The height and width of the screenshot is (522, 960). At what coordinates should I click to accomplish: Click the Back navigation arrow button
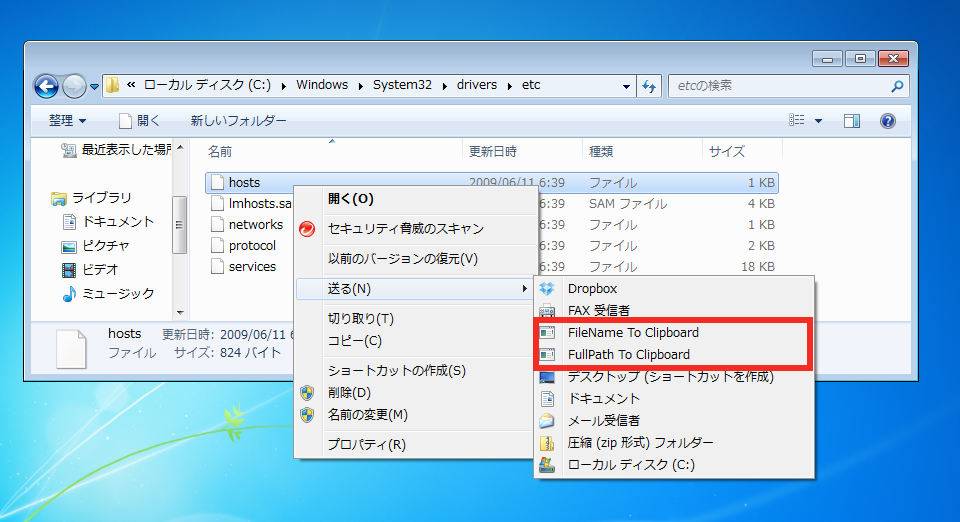click(47, 86)
